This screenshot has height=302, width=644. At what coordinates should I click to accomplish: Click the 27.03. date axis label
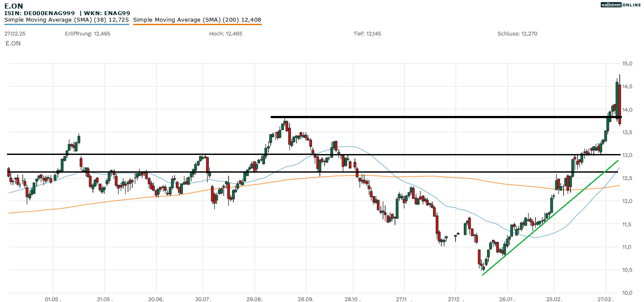pos(606,299)
